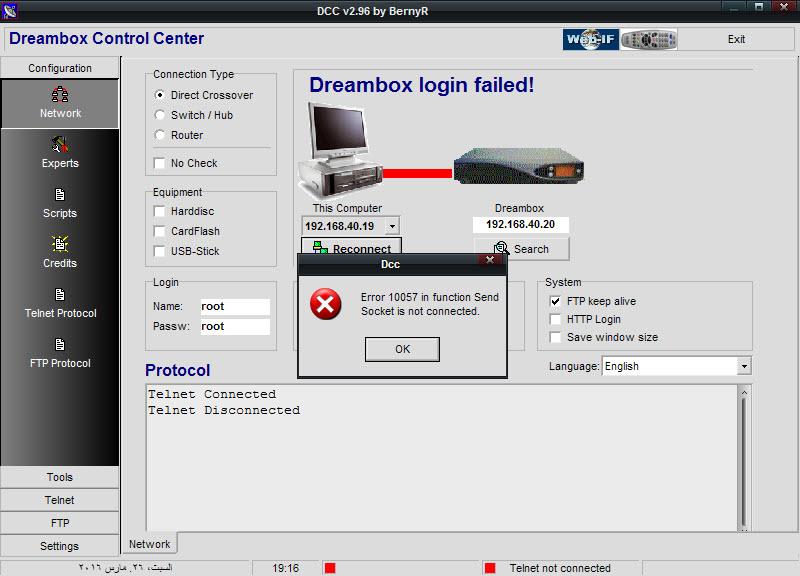Open the Telnet sidebar section

[60, 500]
